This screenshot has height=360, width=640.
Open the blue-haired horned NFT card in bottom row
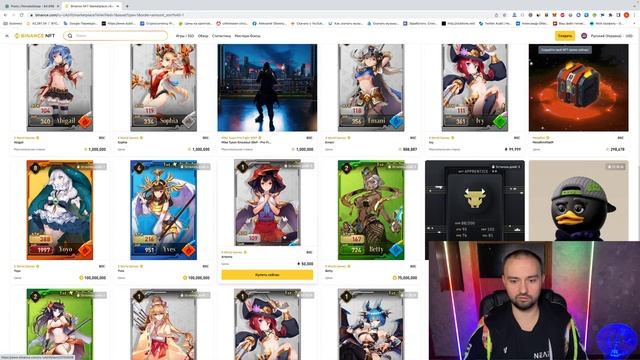click(371, 324)
